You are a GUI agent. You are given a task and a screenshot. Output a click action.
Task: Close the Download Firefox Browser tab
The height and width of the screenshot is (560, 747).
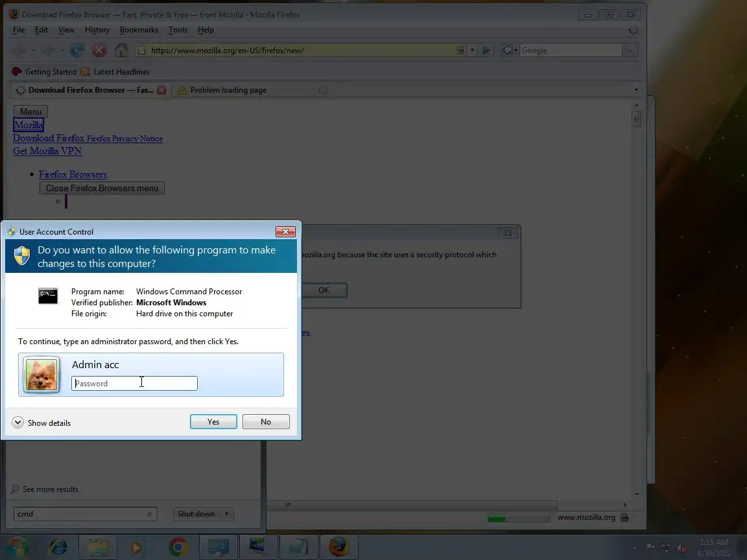click(161, 89)
